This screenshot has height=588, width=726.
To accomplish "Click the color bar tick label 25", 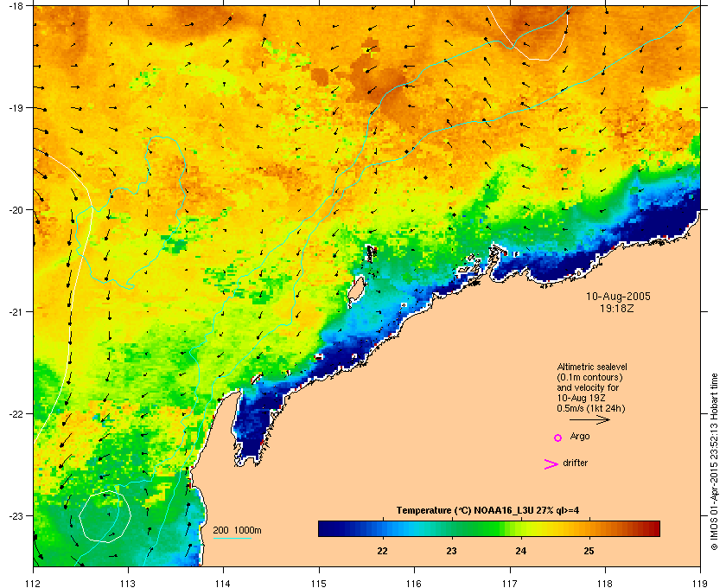I will (x=589, y=551).
